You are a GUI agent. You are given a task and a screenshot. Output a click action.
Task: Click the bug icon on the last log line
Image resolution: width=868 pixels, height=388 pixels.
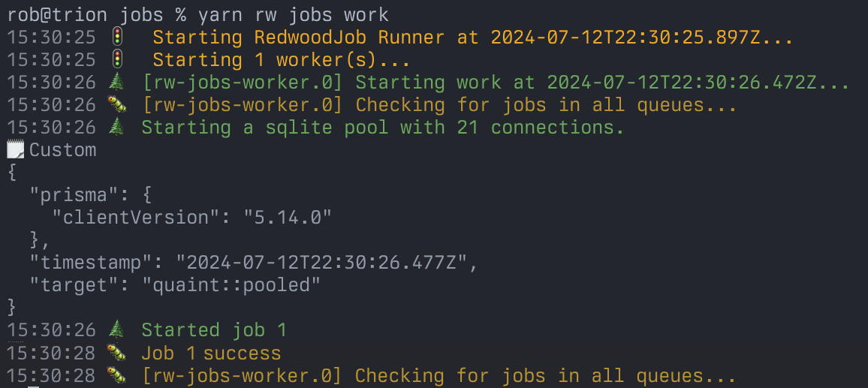pyautogui.click(x=116, y=375)
